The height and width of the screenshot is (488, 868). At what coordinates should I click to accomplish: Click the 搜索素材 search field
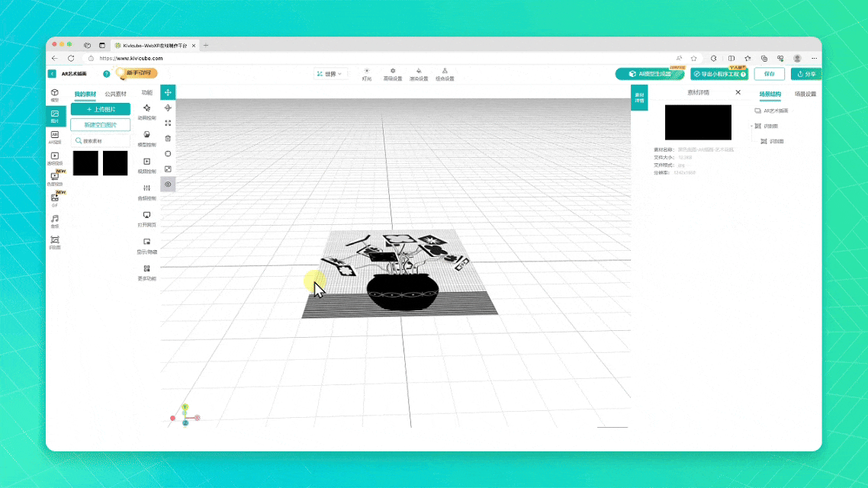tap(101, 141)
